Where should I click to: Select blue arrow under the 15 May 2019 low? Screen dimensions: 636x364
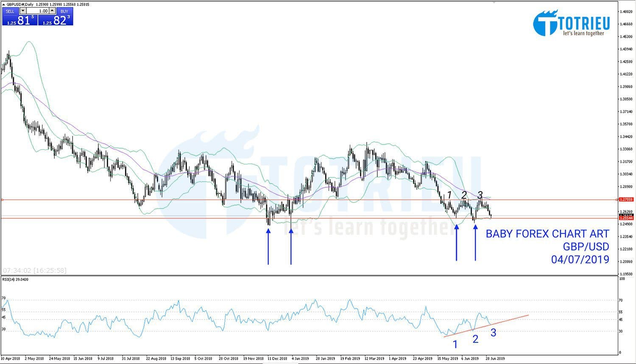click(x=456, y=244)
